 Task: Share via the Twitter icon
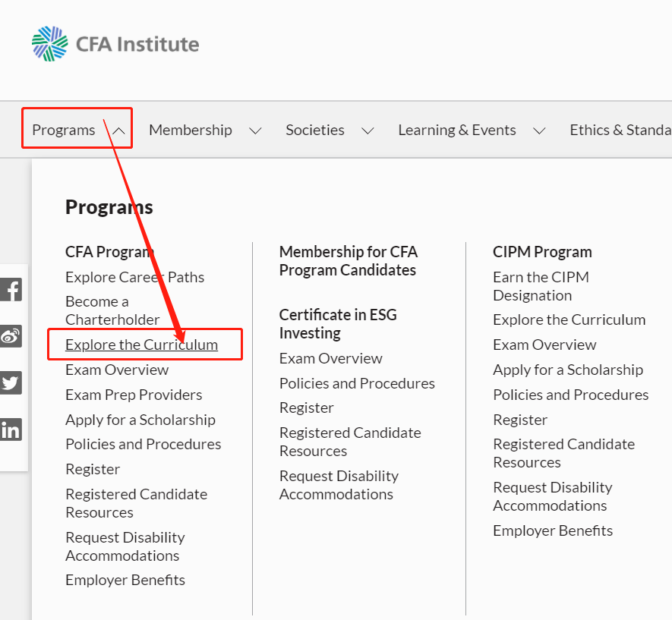point(11,382)
